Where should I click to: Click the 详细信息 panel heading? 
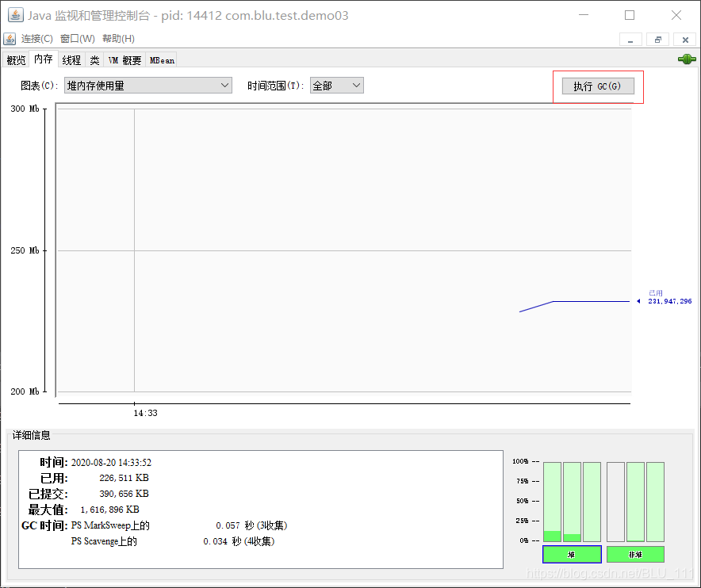point(31,435)
